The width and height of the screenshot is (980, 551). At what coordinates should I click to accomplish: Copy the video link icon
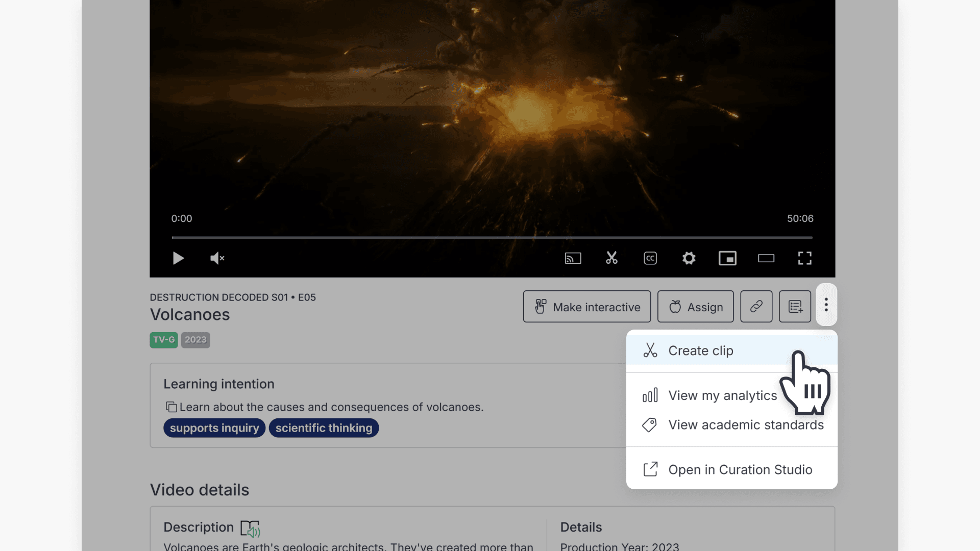(756, 306)
